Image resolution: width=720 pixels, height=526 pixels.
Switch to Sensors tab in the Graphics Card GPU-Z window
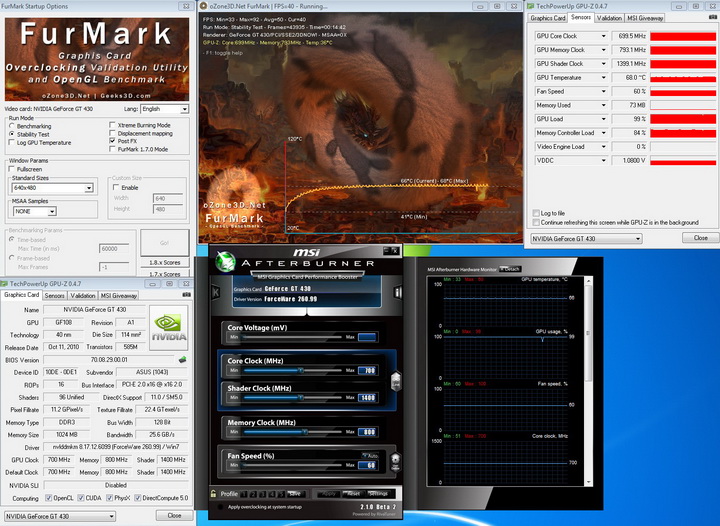point(55,296)
